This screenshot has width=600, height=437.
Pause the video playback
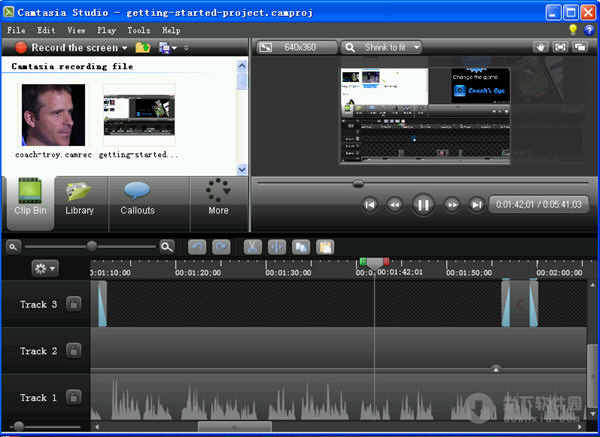coord(423,205)
